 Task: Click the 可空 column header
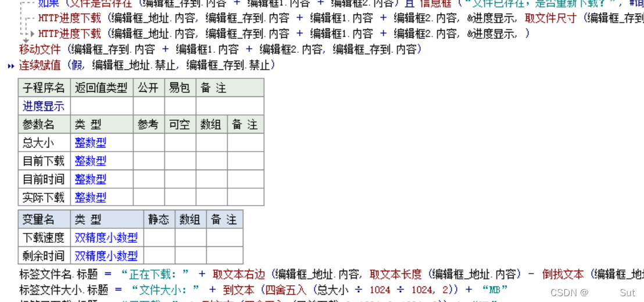pyautogui.click(x=180, y=124)
